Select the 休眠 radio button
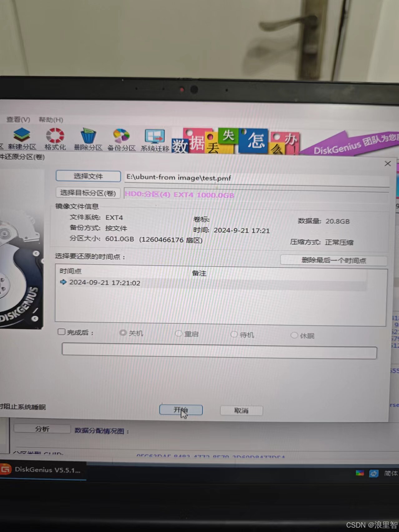The height and width of the screenshot is (532, 399). 294,335
